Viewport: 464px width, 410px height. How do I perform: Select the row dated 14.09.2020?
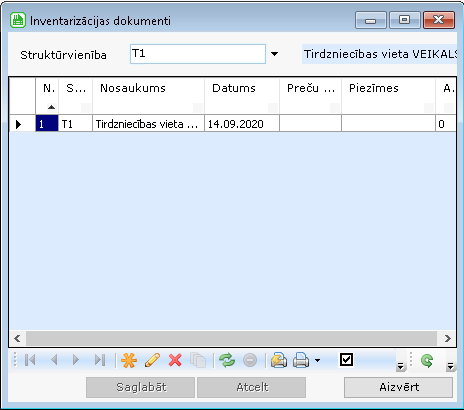click(x=233, y=124)
